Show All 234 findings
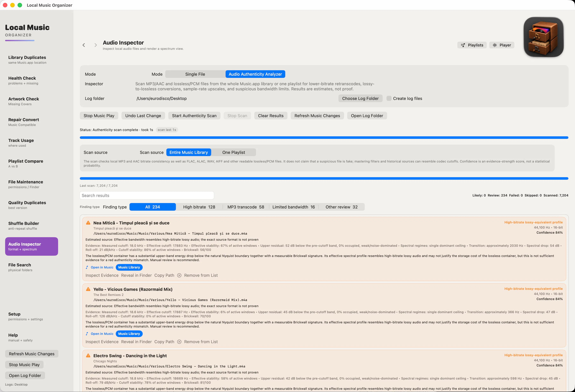575x392 pixels. [153, 207]
